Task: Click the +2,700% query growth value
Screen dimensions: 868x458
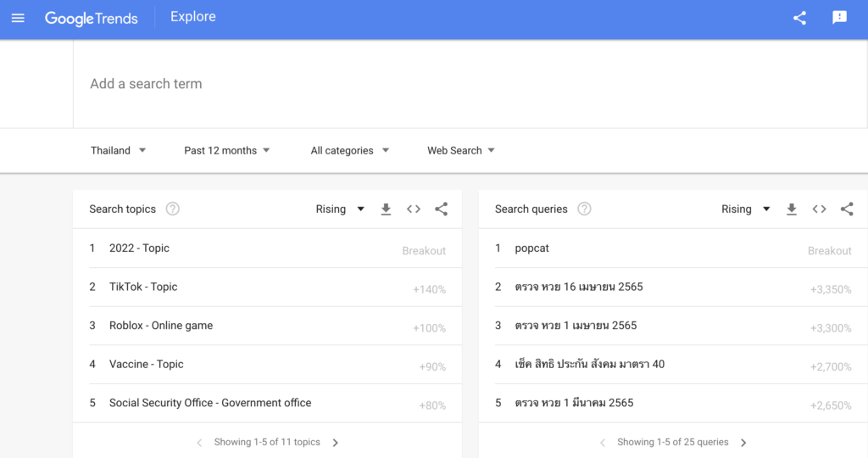Action: point(831,367)
